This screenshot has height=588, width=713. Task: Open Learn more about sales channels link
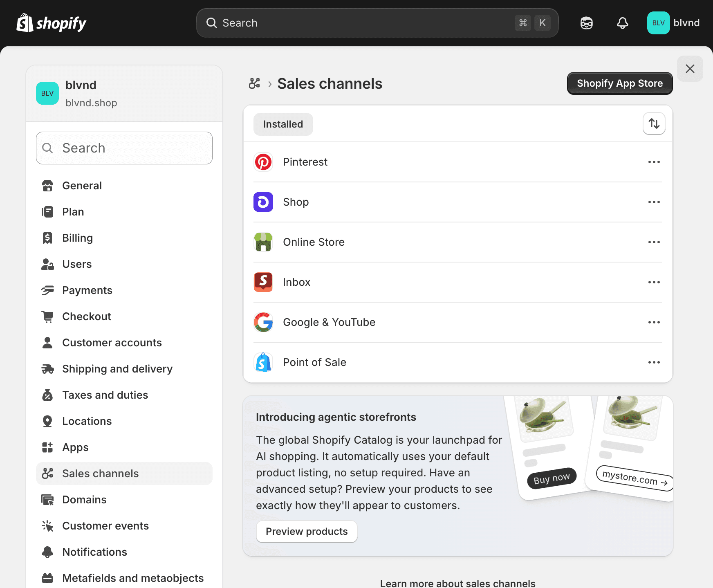point(458,583)
